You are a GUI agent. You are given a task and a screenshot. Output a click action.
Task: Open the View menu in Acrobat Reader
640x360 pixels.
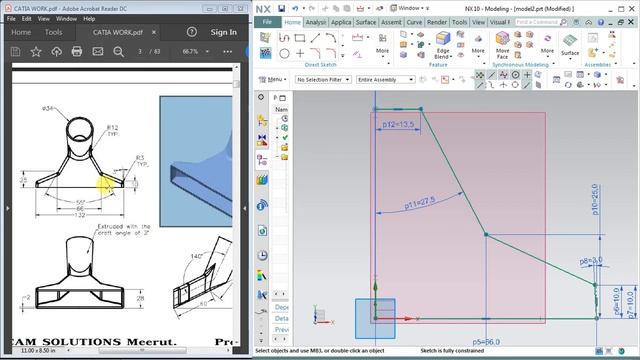pyautogui.click(x=43, y=19)
